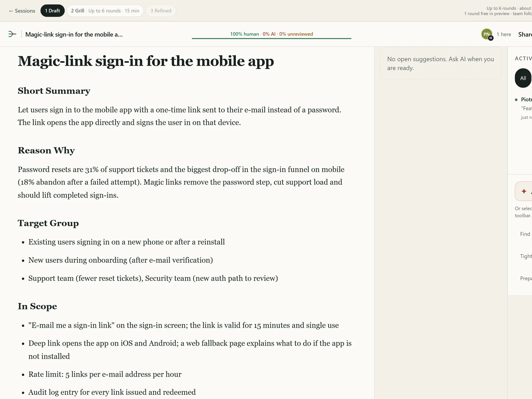The width and height of the screenshot is (532, 399).
Task: Click the Reason Why heading
Action: pos(46,150)
